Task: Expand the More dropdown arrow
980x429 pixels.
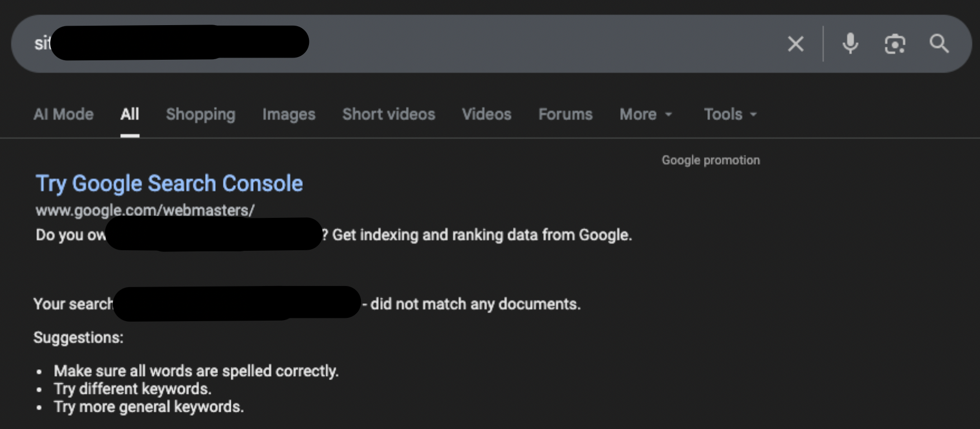Action: 668,115
